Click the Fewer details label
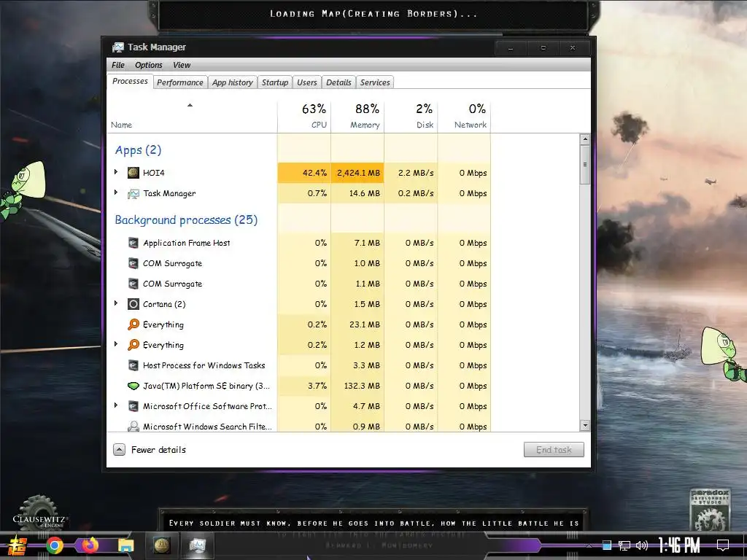Image resolution: width=747 pixels, height=560 pixels. (158, 449)
